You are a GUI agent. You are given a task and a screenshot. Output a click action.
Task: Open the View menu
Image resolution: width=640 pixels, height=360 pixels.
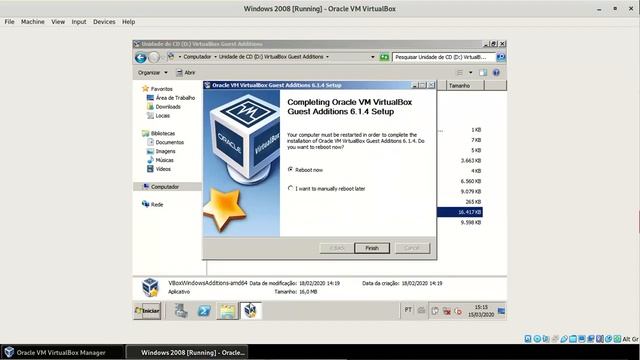tap(58, 22)
